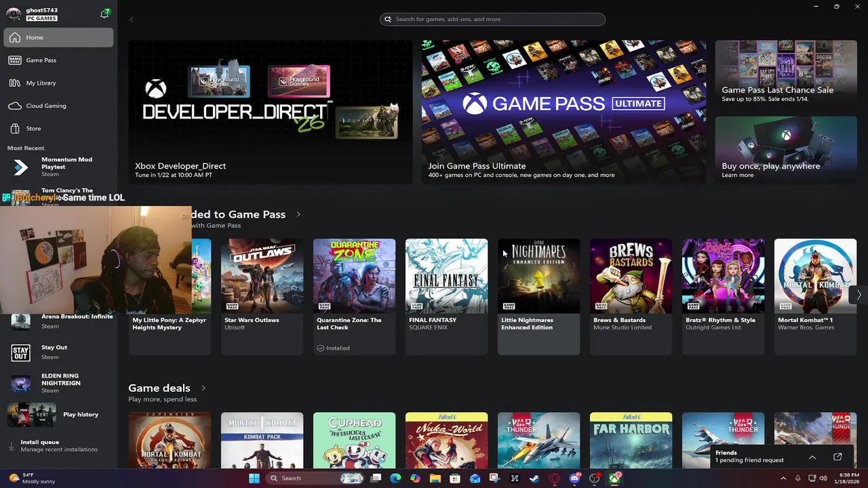Expand the Friends panel chevron
Viewport: 868px width, 488px height.
(812, 457)
